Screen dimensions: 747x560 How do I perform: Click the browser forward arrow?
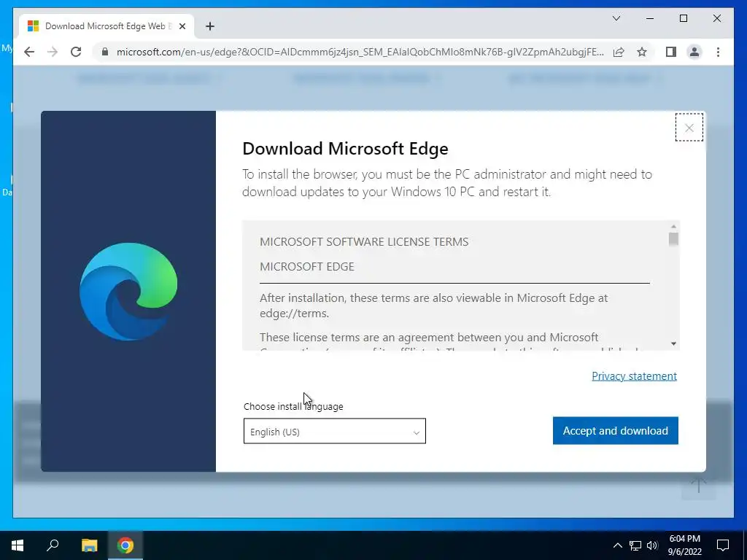53,52
